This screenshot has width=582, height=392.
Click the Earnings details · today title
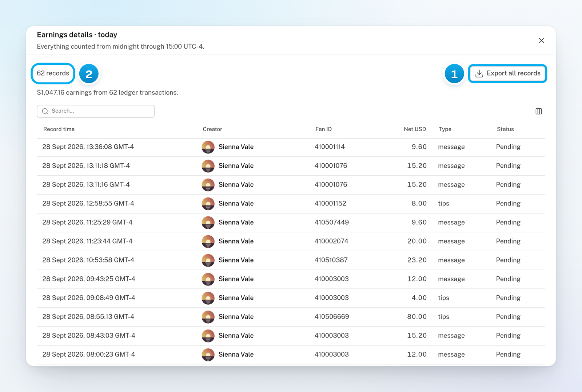point(77,35)
